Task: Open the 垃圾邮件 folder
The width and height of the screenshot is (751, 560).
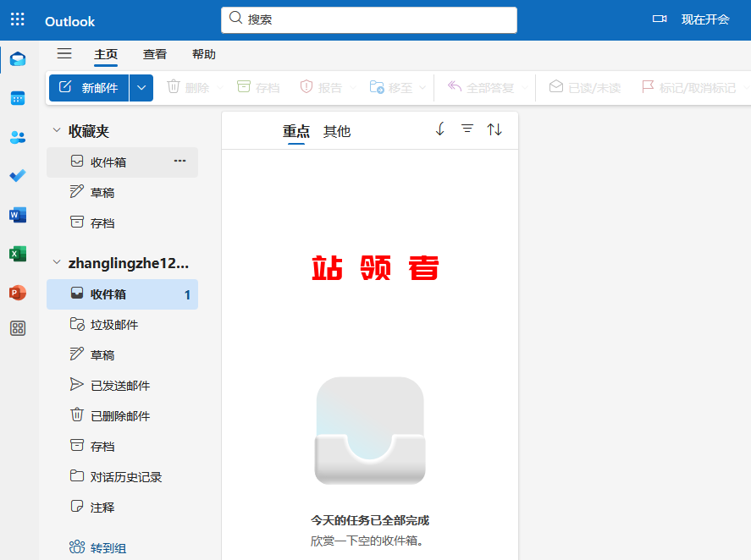Action: [x=114, y=325]
